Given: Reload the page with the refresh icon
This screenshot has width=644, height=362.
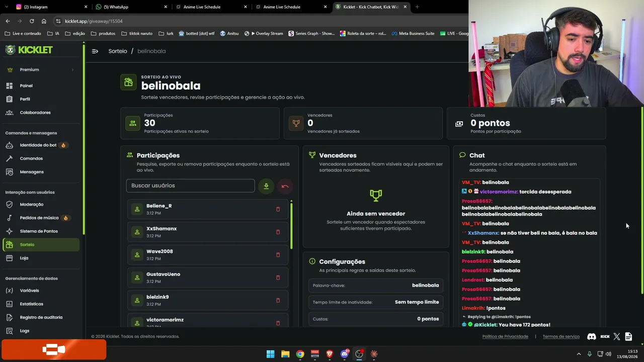Looking at the screenshot, I should pyautogui.click(x=32, y=21).
